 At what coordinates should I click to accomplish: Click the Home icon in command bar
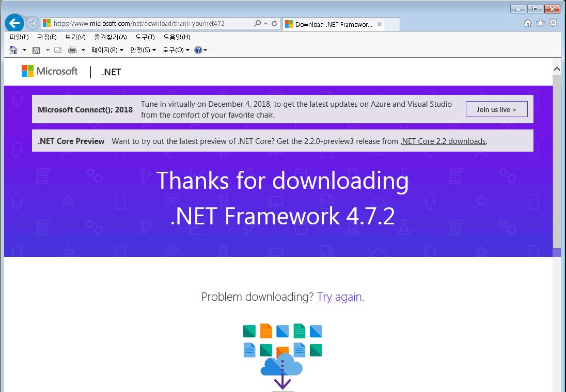[13, 50]
